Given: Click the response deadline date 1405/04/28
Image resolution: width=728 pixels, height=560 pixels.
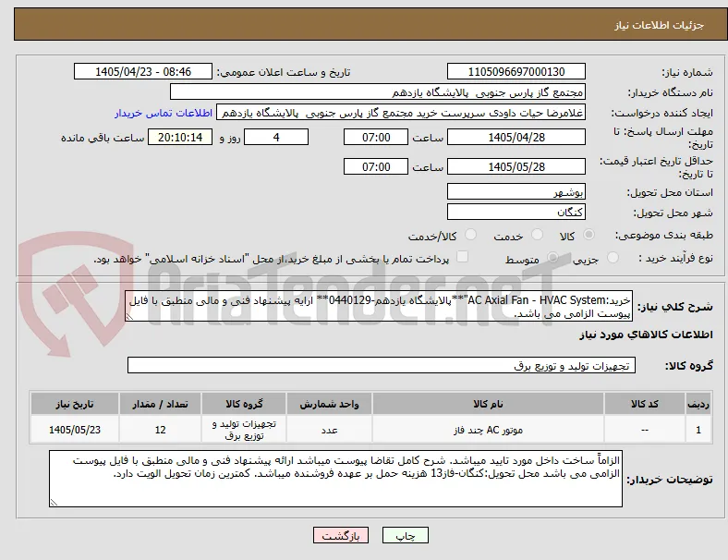Looking at the screenshot, I should [516, 138].
